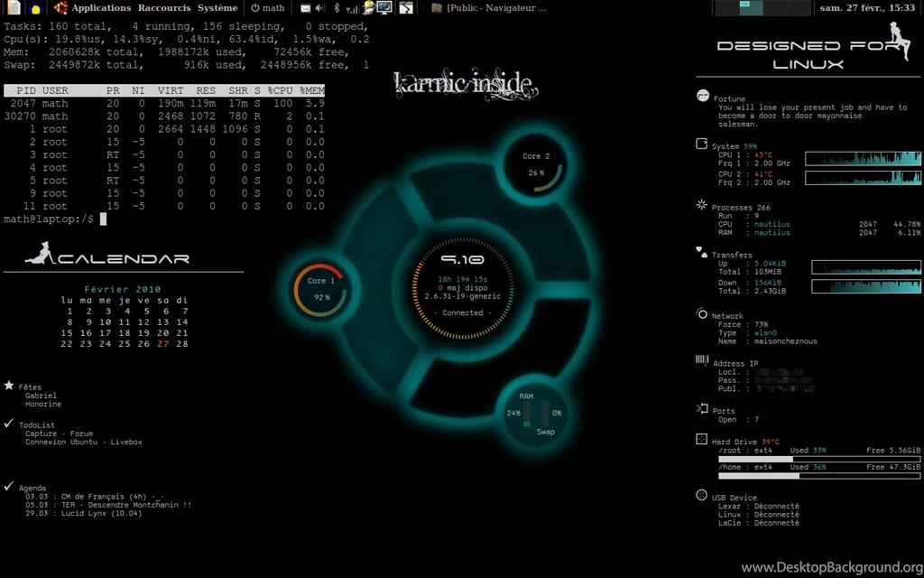Screen dimensions: 924x578
Task: Click Honorine under Fêtes
Action: click(x=43, y=404)
